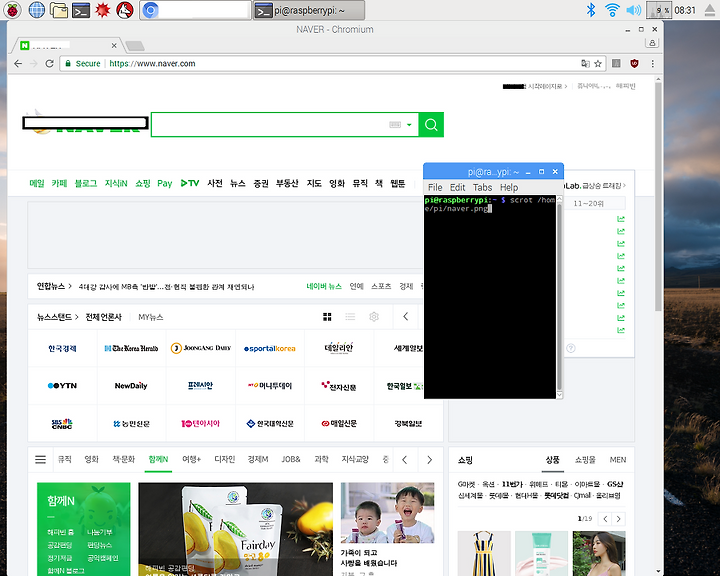
Task: Open the 지도 link
Action: pyautogui.click(x=314, y=183)
